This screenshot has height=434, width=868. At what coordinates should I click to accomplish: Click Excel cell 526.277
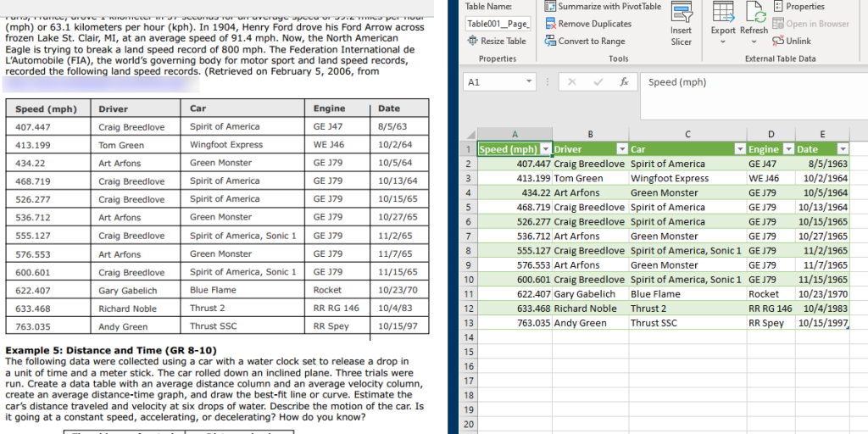tap(515, 221)
